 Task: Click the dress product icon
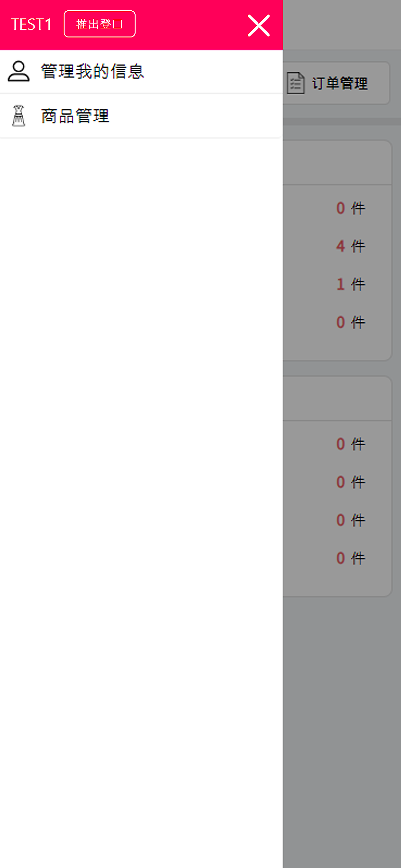pyautogui.click(x=18, y=116)
